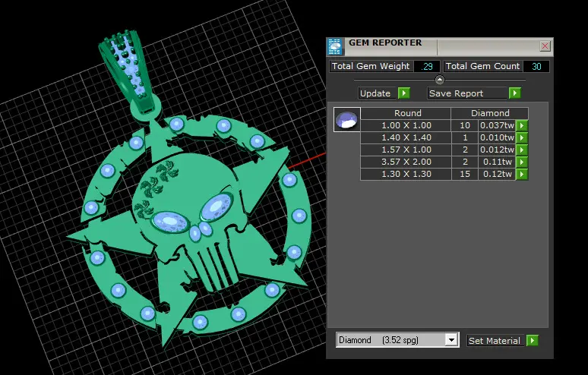Close the Gem Reporter panel

pos(545,46)
